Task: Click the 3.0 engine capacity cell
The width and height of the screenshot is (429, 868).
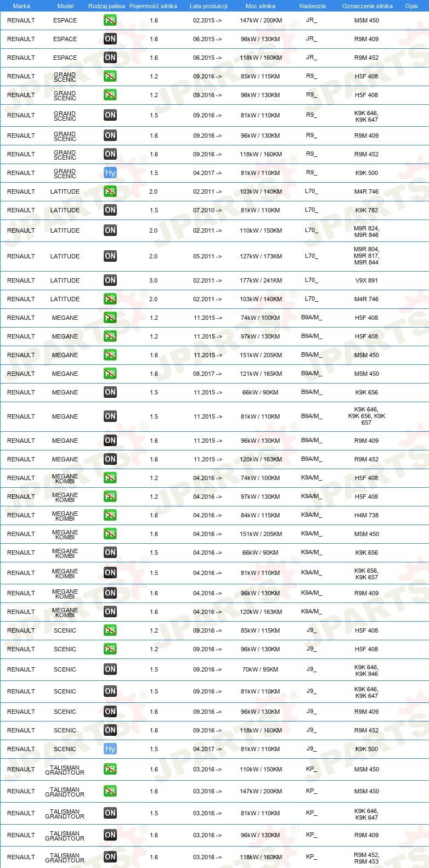Action: [x=154, y=280]
